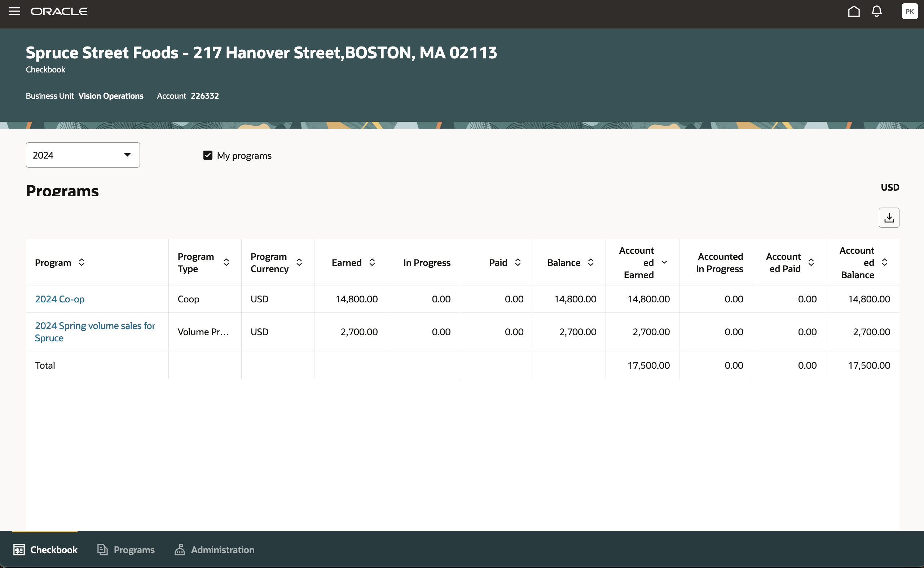Click the home icon in the top bar

(x=854, y=11)
